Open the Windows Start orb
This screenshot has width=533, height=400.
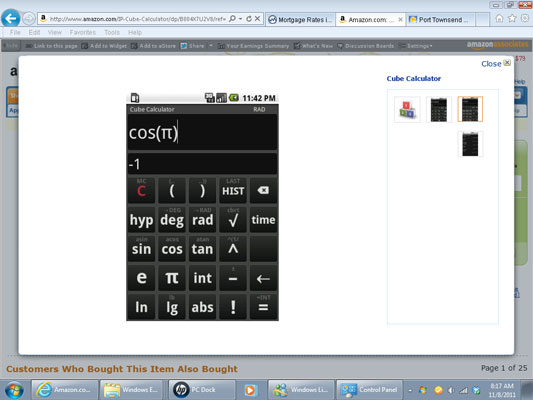pos(14,390)
